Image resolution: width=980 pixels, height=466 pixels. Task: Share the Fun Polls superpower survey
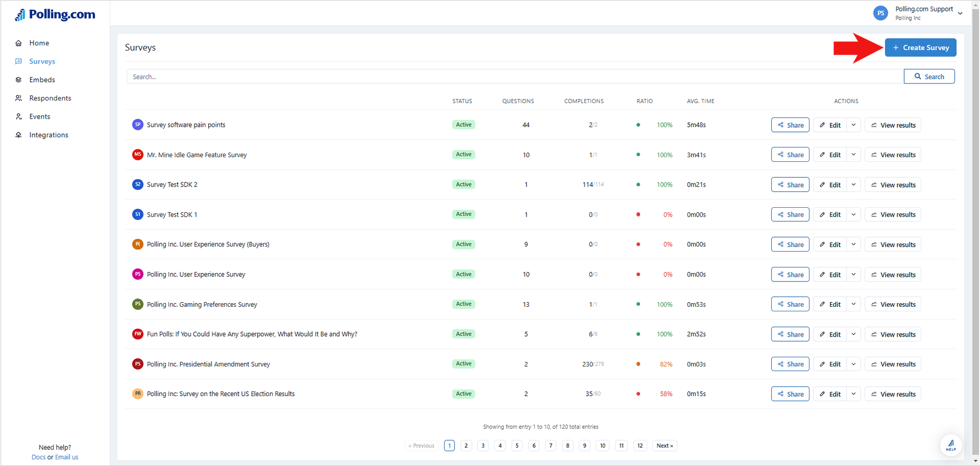pyautogui.click(x=790, y=334)
